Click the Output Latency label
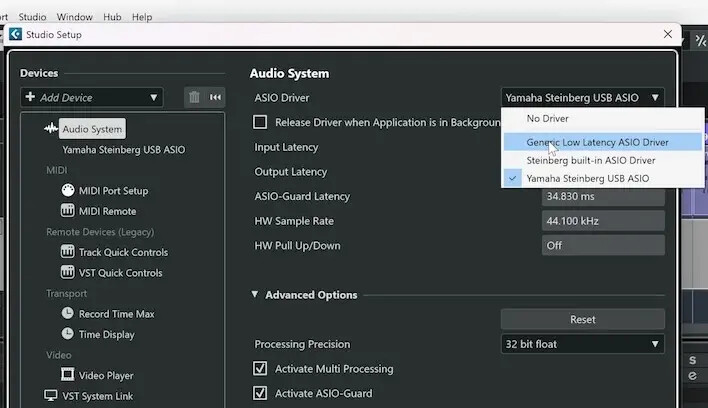708x408 pixels. tap(291, 172)
